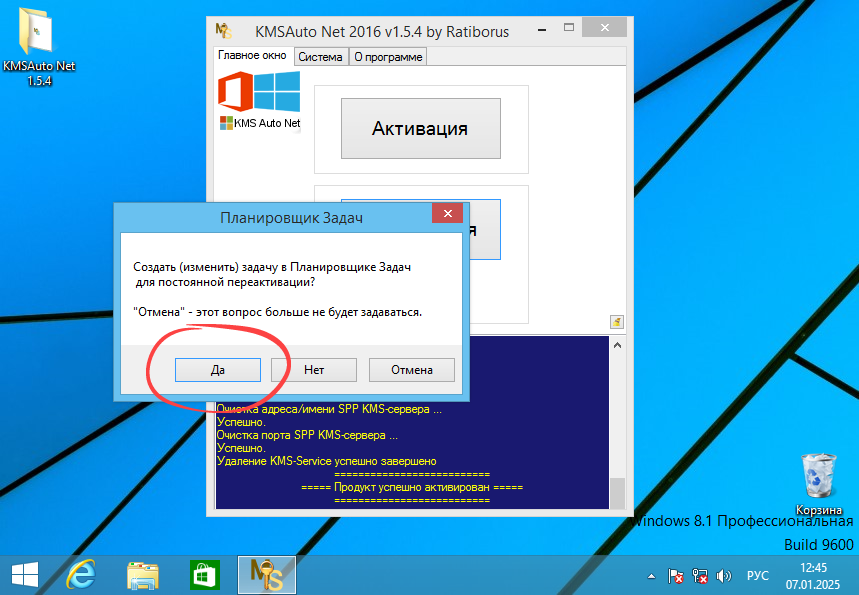859x595 pixels.
Task: Click the console log scrollbar up arrow
Action: point(617,345)
